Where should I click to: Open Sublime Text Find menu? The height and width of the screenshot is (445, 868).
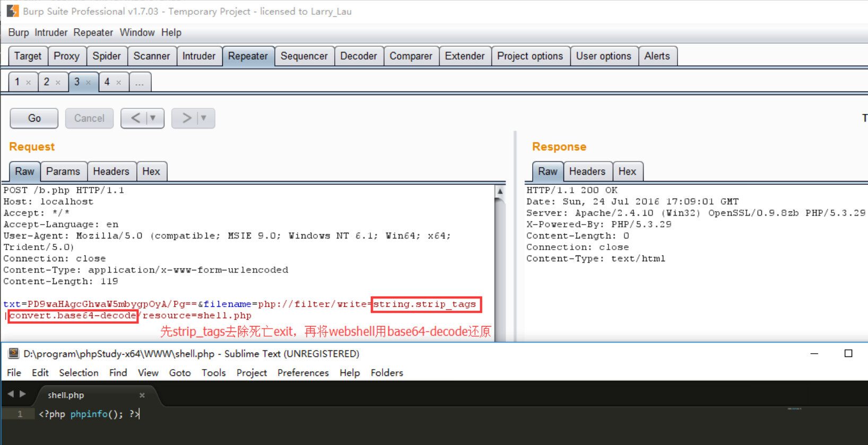pyautogui.click(x=118, y=373)
